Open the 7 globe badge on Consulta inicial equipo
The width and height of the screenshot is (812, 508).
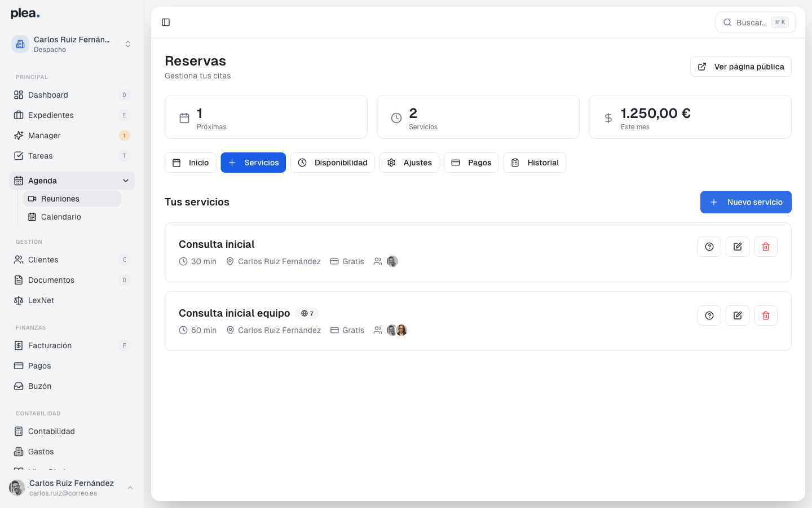pos(307,313)
